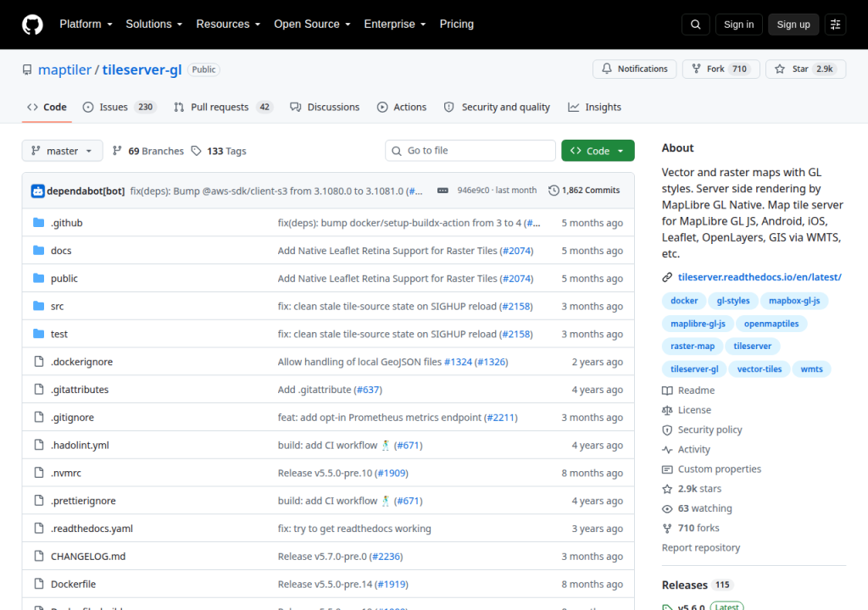Click the src folder icon
This screenshot has height=610, width=868.
coord(39,306)
